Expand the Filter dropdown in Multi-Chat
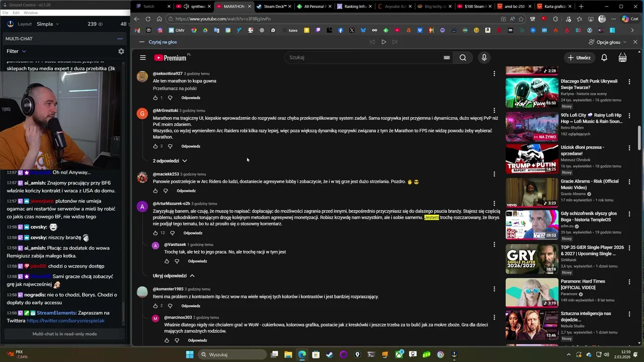The width and height of the screenshot is (644, 362). (16, 51)
